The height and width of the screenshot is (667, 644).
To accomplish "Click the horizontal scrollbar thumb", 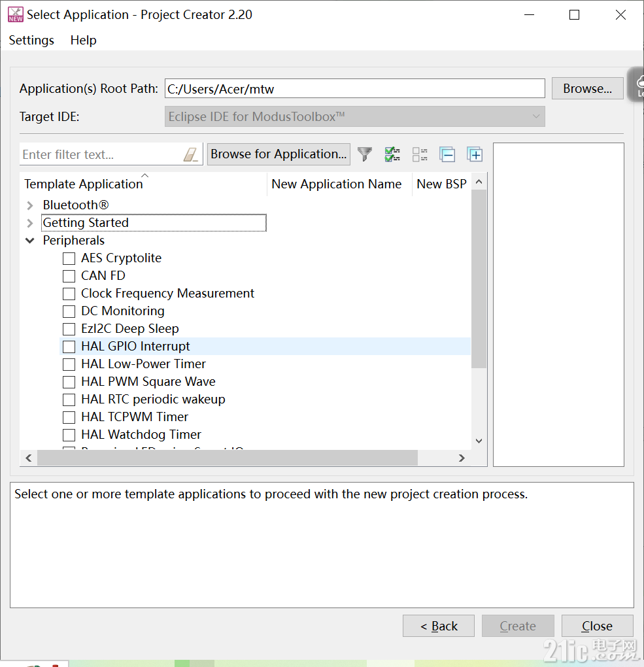I will point(228,458).
